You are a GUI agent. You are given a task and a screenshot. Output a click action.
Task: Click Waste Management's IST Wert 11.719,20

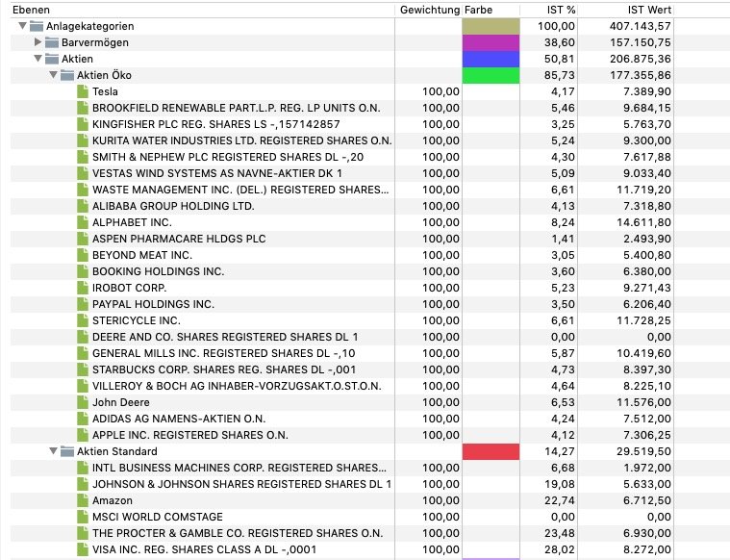pyautogui.click(x=643, y=190)
